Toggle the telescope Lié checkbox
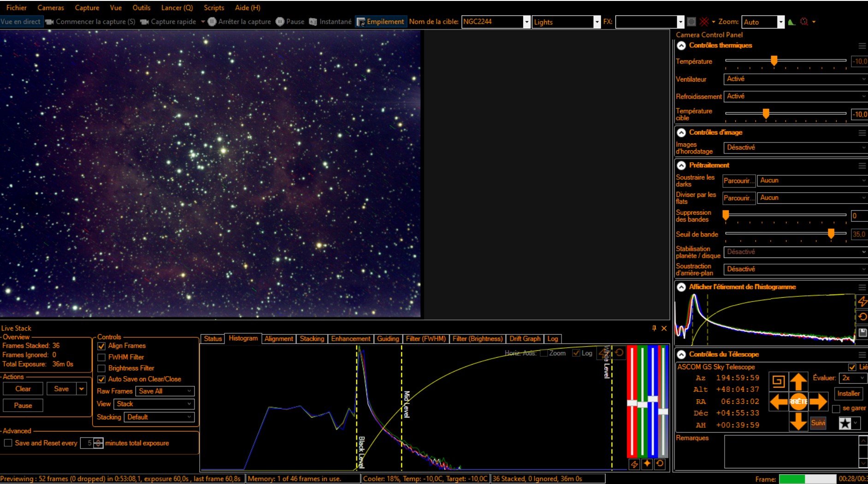This screenshot has height=484, width=868. pyautogui.click(x=852, y=367)
